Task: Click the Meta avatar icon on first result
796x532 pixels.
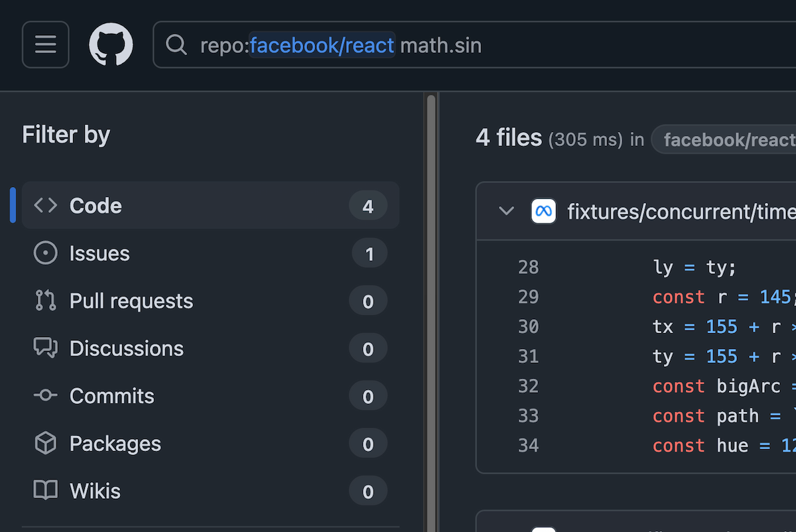Action: 543,212
